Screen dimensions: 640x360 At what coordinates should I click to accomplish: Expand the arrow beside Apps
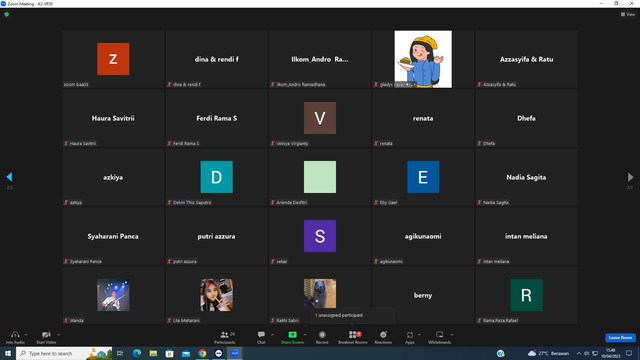(419, 335)
